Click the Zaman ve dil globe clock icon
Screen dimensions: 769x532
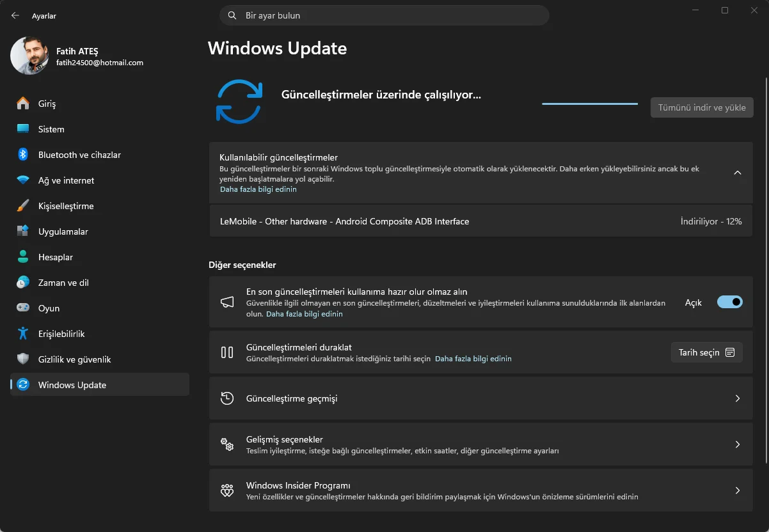pos(23,283)
